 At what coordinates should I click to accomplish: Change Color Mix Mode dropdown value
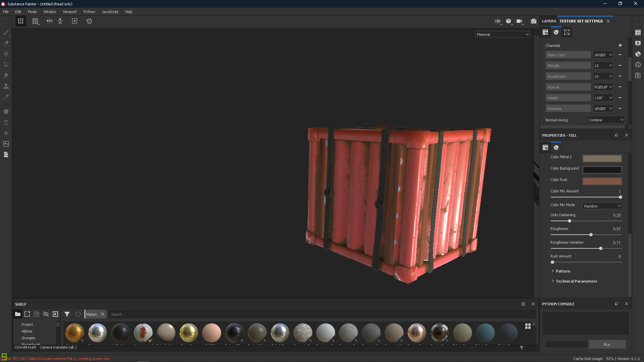coord(603,206)
